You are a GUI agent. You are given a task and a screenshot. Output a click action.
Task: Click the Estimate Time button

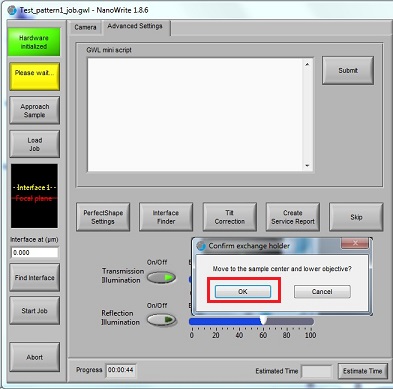tap(362, 371)
